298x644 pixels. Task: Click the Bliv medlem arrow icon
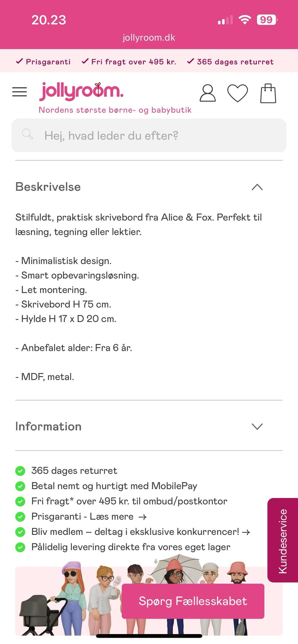[x=246, y=532]
